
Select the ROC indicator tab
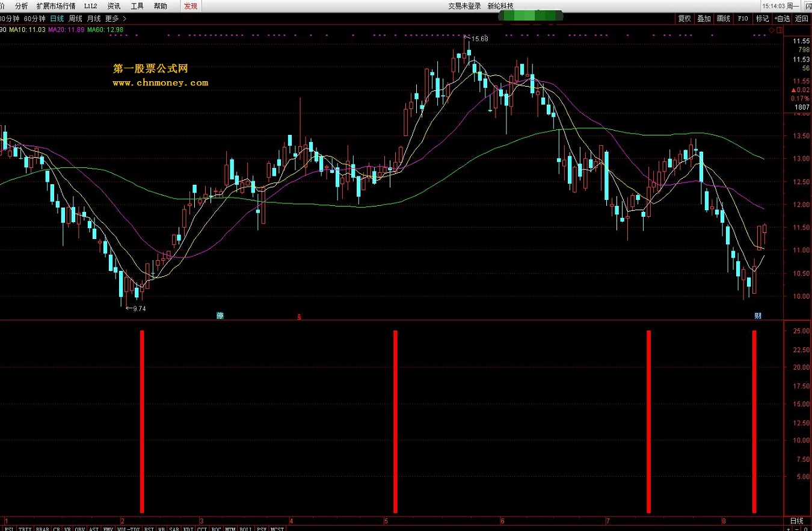216,528
